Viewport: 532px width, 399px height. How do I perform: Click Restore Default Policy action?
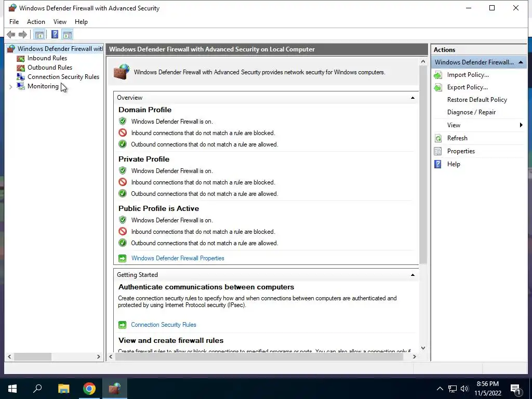point(477,100)
